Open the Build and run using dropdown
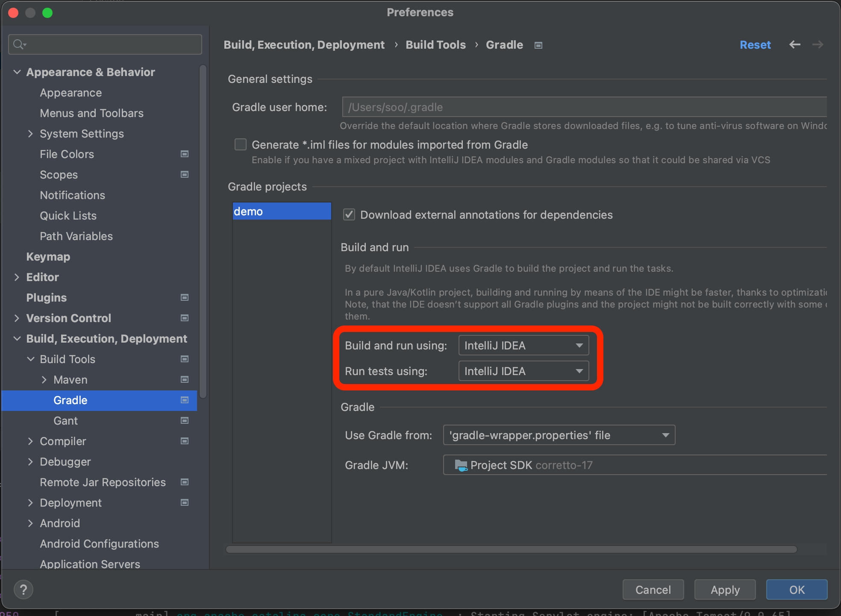Image resolution: width=841 pixels, height=616 pixels. 523,346
